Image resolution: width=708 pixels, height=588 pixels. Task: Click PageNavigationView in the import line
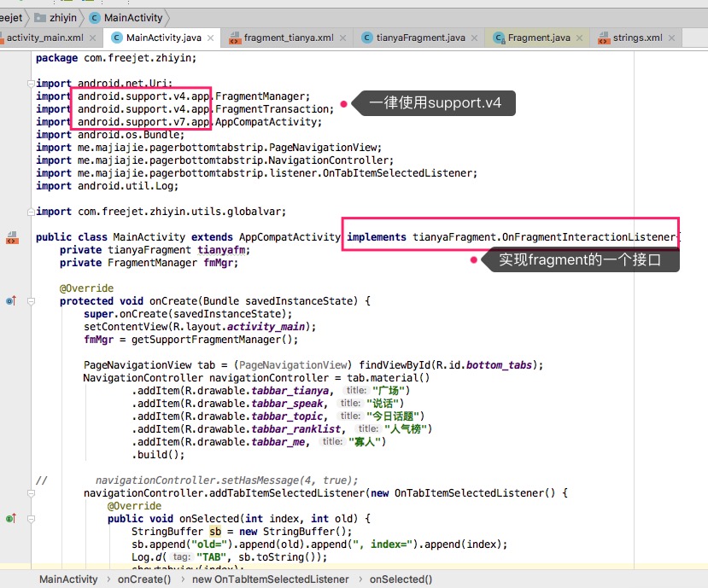coord(324,148)
